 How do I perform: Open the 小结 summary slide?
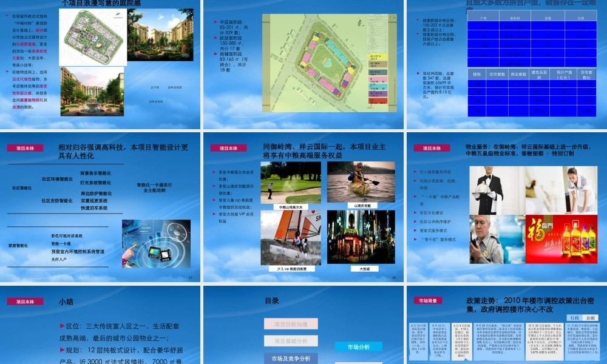tap(100, 325)
